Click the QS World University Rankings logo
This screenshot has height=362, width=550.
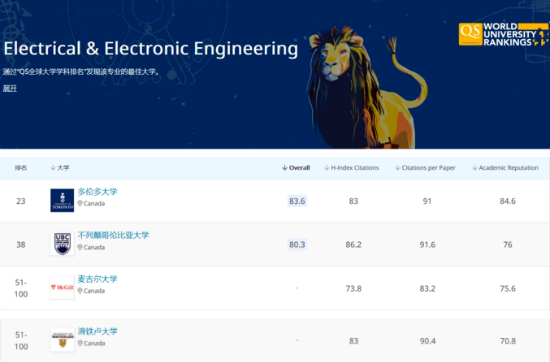coord(504,34)
